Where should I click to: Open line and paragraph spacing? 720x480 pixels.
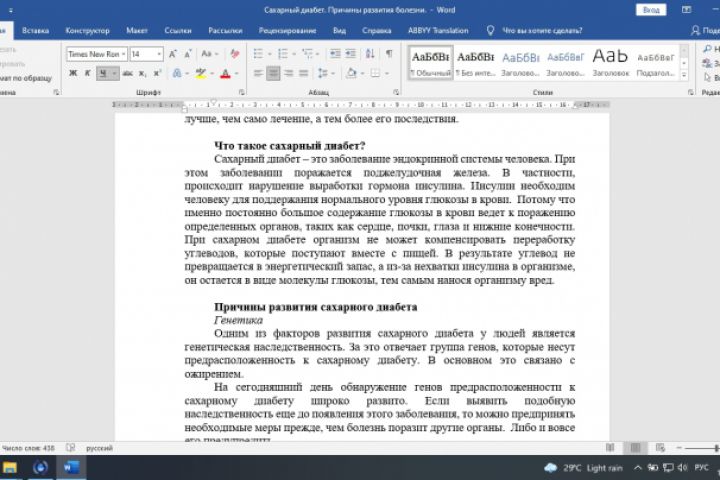point(323,73)
